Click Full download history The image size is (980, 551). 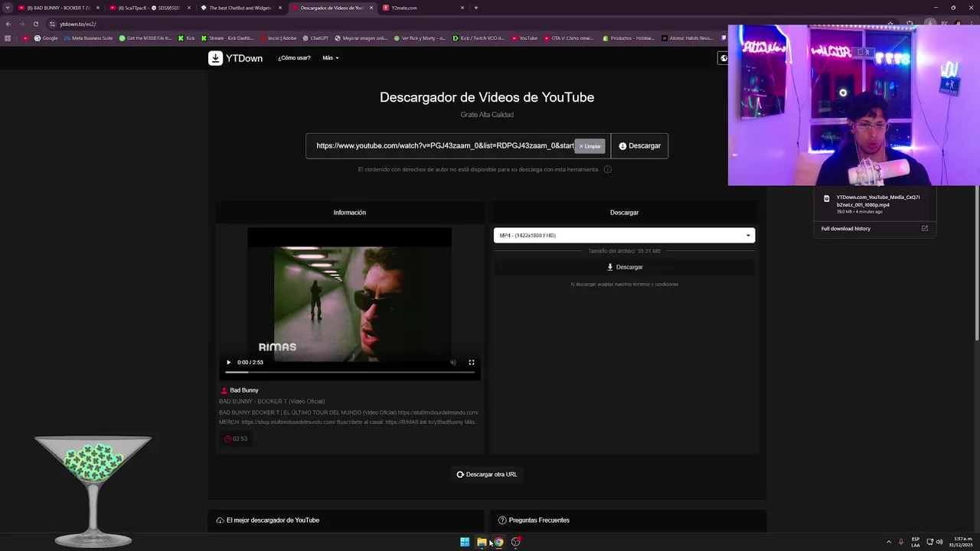tap(846, 229)
